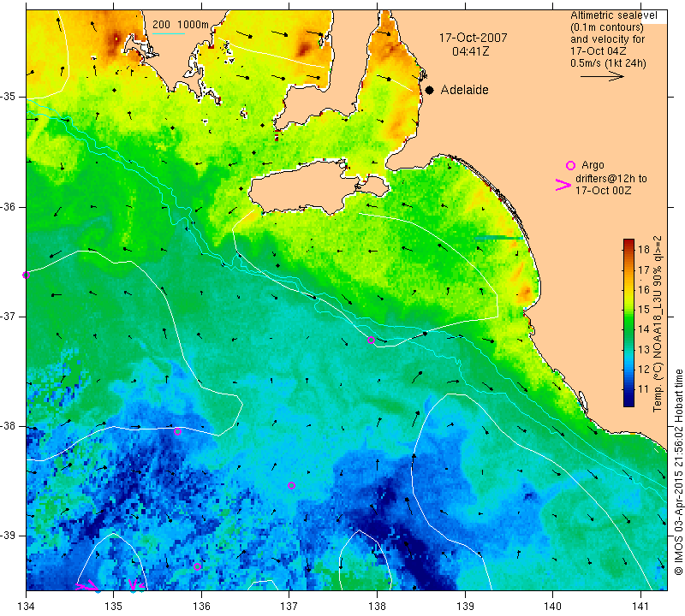Image resolution: width=685 pixels, height=616 pixels.
Task: Click the 0.5m/s velocity scale arrow
Action: 602,76
